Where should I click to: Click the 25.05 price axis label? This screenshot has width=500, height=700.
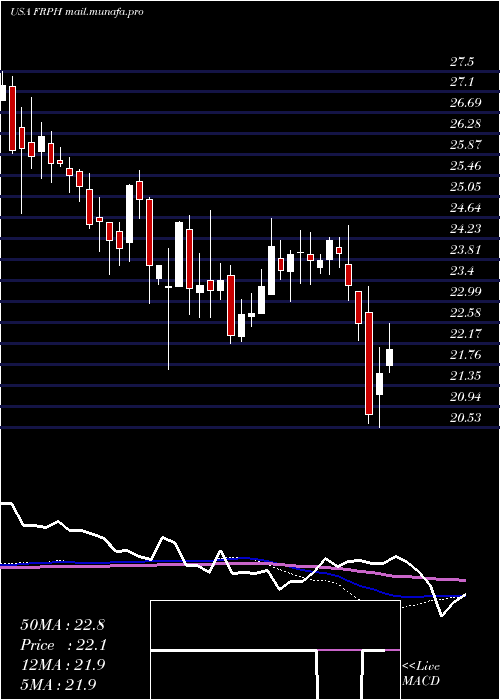465,186
